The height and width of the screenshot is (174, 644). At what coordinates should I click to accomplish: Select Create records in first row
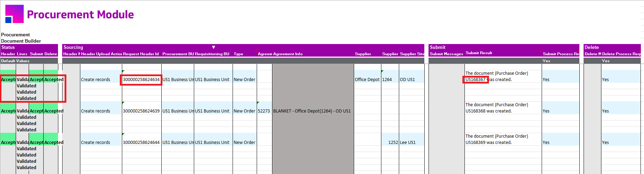tap(95, 80)
